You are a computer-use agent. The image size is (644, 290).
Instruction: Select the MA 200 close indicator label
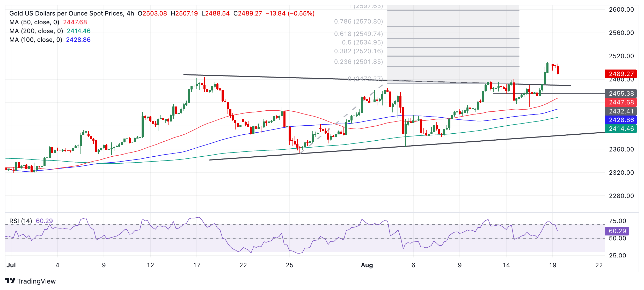tap(36, 31)
